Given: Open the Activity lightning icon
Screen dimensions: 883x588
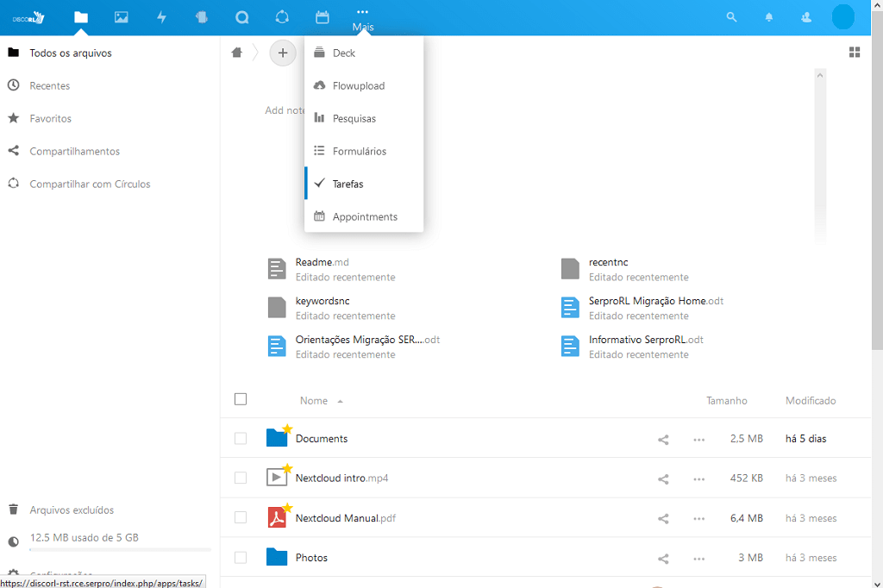Looking at the screenshot, I should [x=161, y=17].
